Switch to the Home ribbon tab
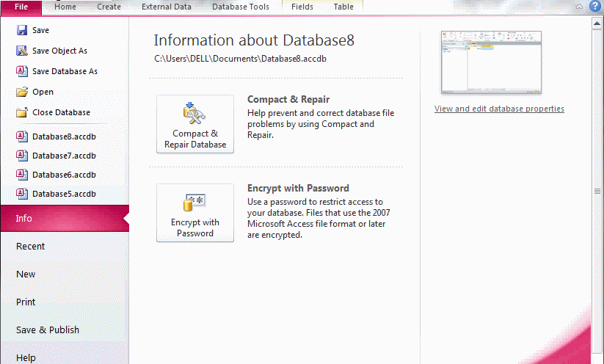The width and height of the screenshot is (604, 364). (x=65, y=7)
